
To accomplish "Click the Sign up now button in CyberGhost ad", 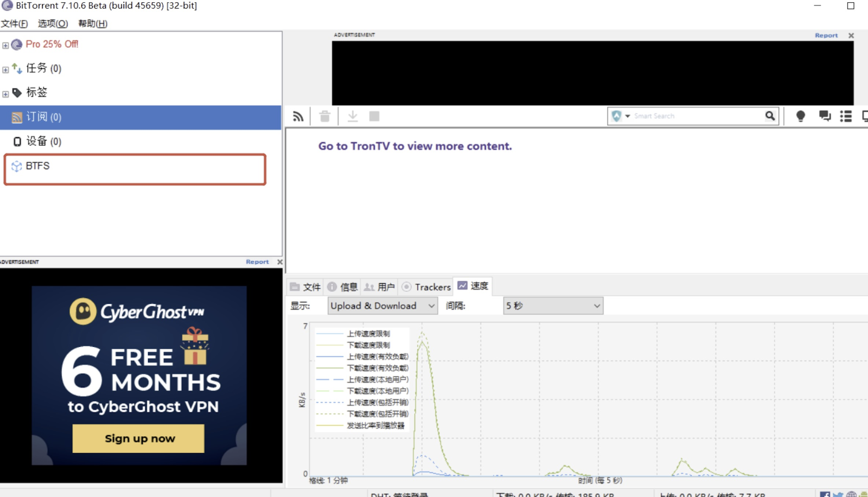I will coord(138,438).
